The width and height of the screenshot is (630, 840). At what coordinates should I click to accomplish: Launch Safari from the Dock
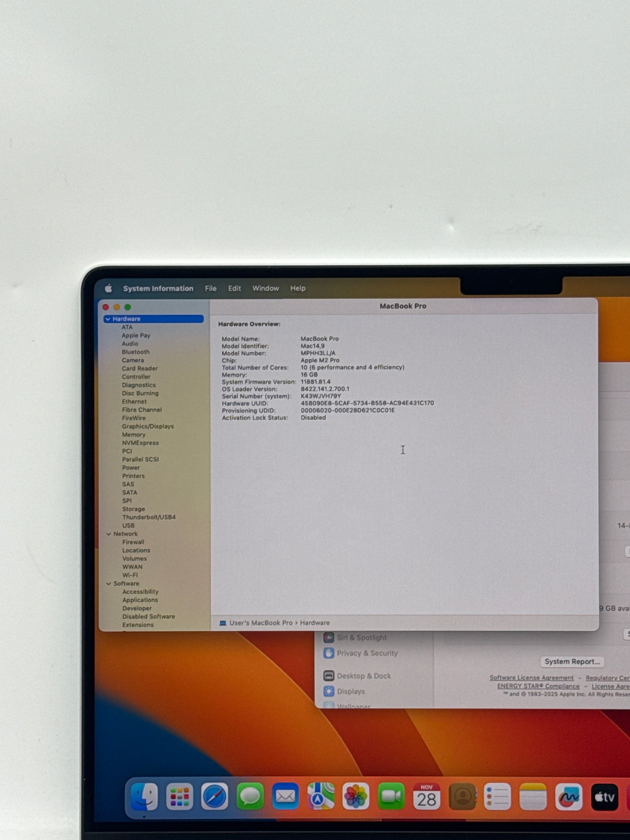tap(215, 796)
